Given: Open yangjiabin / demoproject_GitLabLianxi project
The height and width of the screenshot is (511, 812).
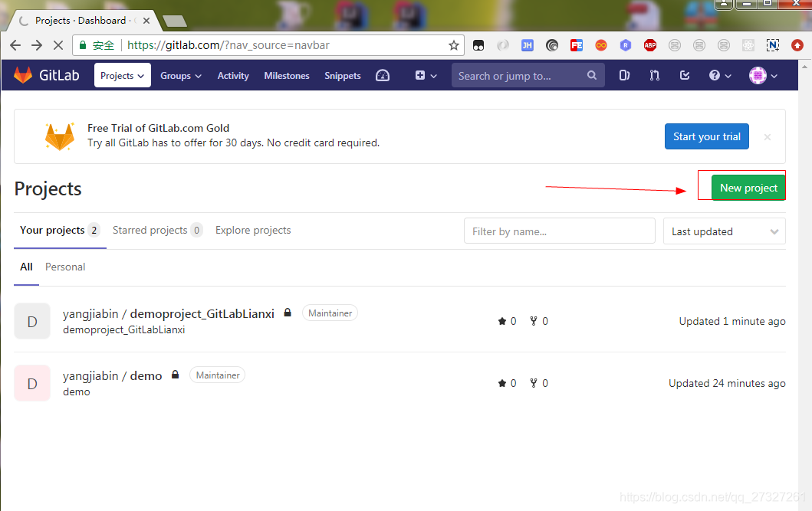Looking at the screenshot, I should (x=168, y=314).
